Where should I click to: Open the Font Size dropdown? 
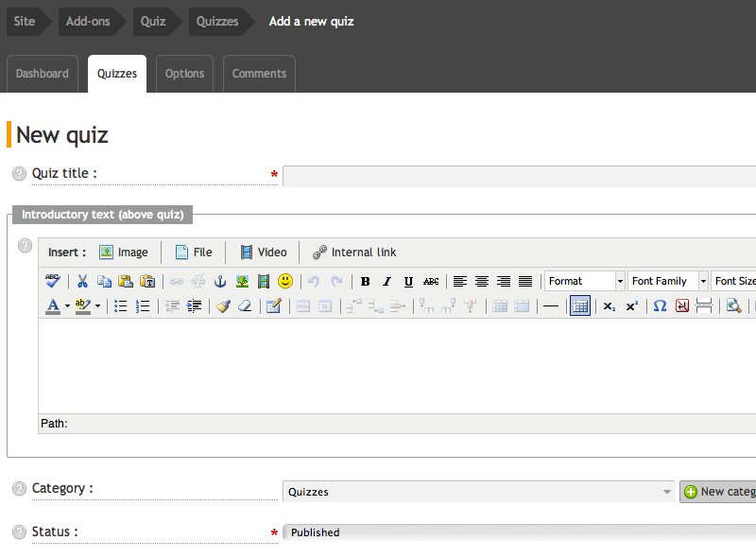733,281
